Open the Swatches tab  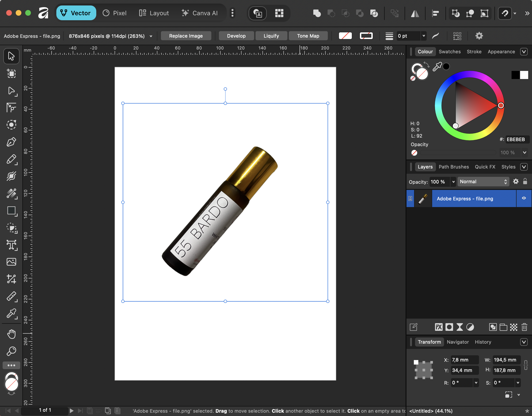point(450,51)
